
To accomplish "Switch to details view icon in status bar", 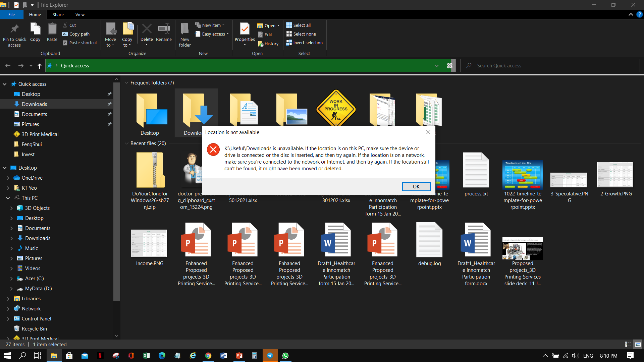I will tap(628, 344).
